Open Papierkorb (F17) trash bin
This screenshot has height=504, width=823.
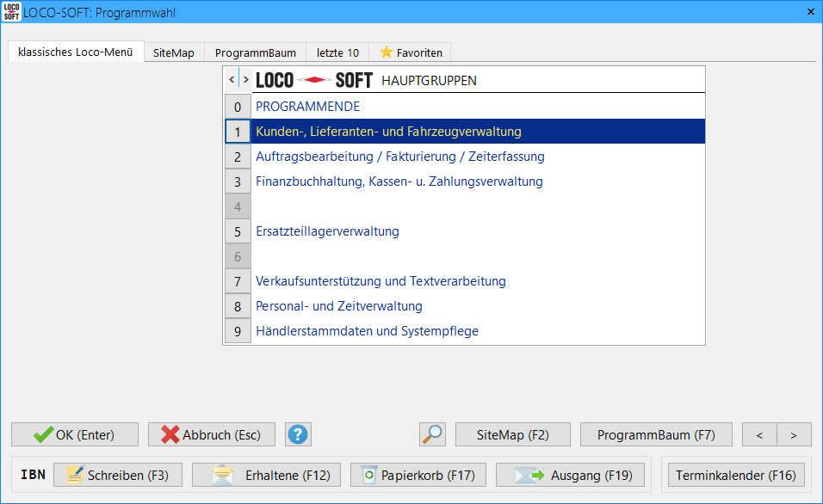[418, 475]
